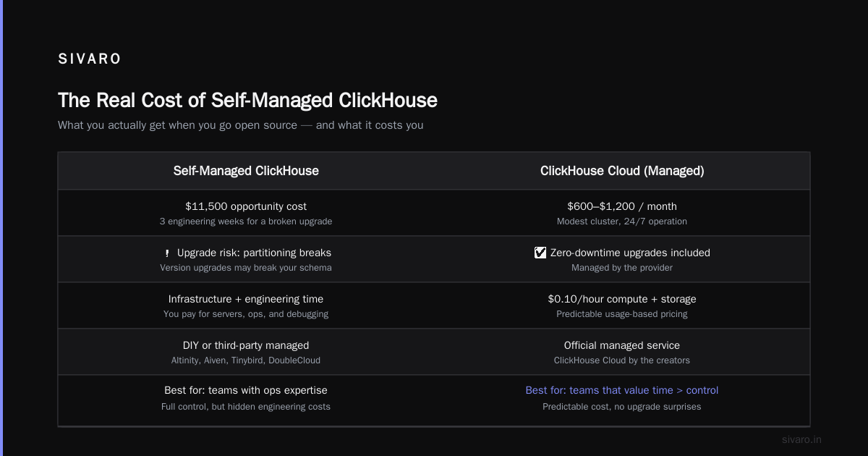
Task: Click '3 engineering weeks for a broken upgrade'
Action: (246, 221)
